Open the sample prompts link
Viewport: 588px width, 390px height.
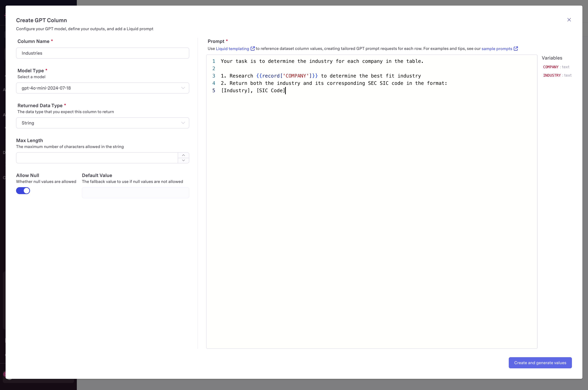pos(497,49)
